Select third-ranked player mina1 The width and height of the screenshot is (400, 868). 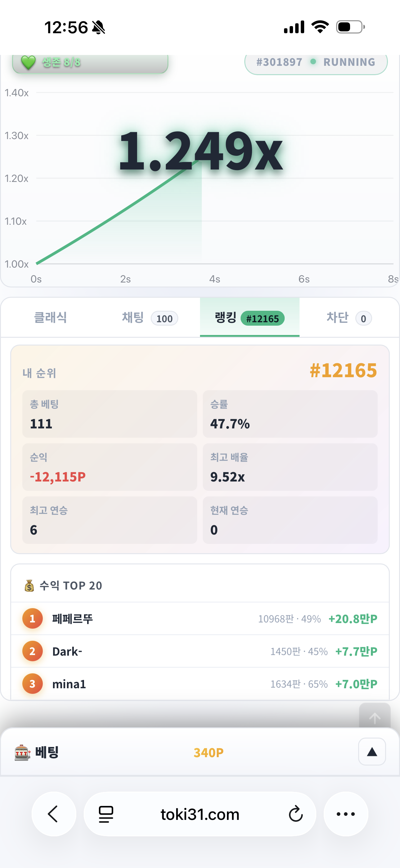(x=200, y=684)
